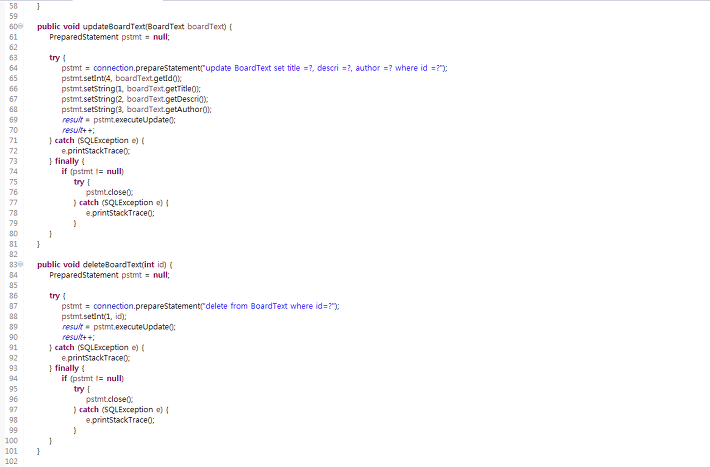Click the try keyword on line 86
The width and height of the screenshot is (710, 467).
coord(54,296)
